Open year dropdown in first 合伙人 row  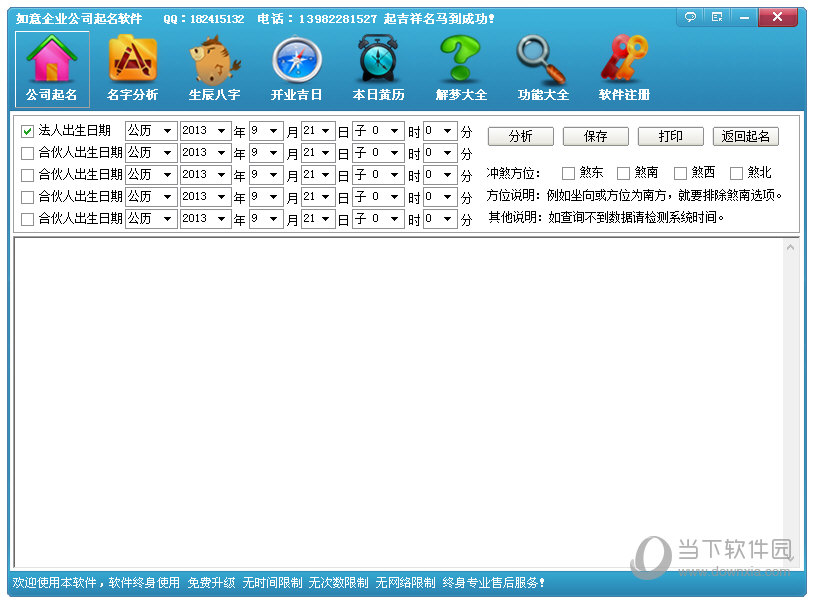pyautogui.click(x=205, y=153)
